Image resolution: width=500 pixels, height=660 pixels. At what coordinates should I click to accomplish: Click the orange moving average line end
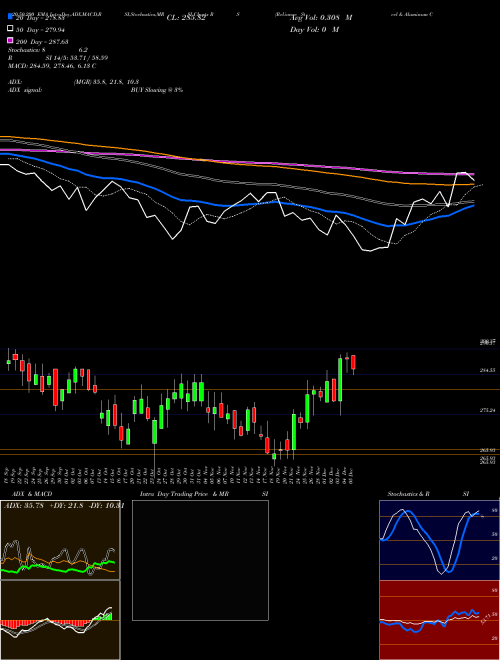(472, 184)
